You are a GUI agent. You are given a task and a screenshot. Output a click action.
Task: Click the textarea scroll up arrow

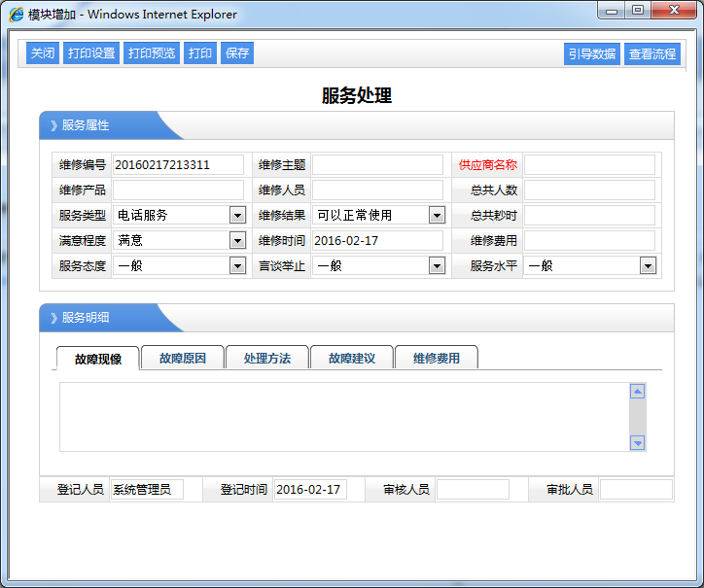(x=638, y=392)
